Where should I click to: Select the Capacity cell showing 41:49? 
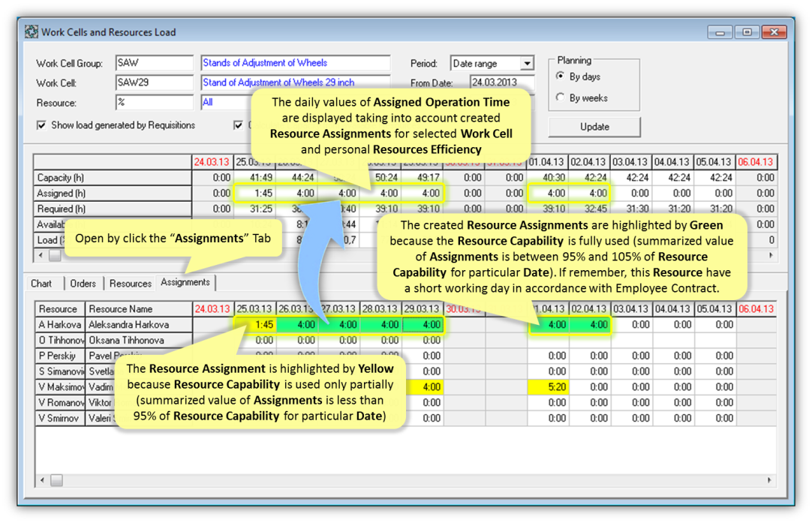[x=254, y=178]
